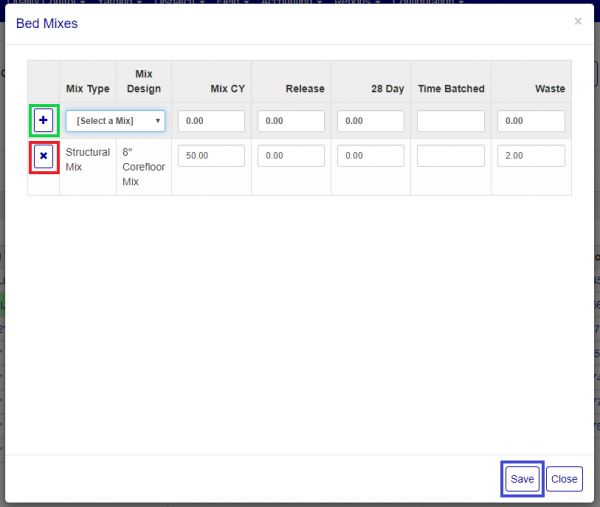
Task: Focus the 28 Day field in the new mix row
Action: coord(370,121)
